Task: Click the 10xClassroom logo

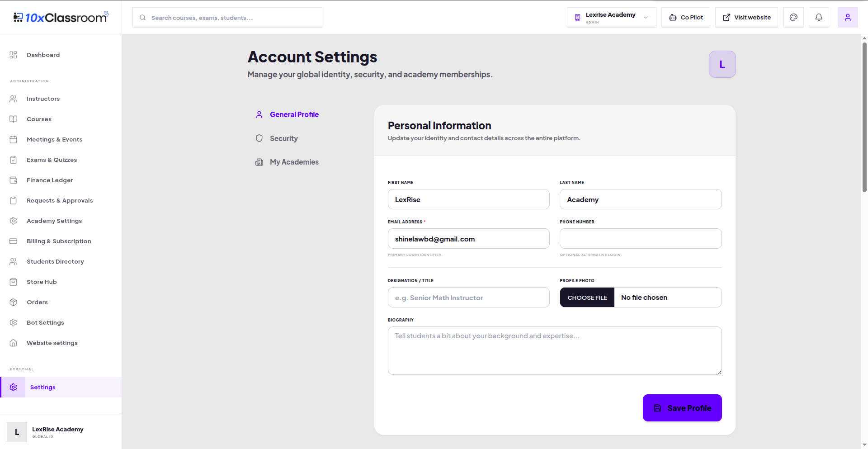Action: (61, 17)
